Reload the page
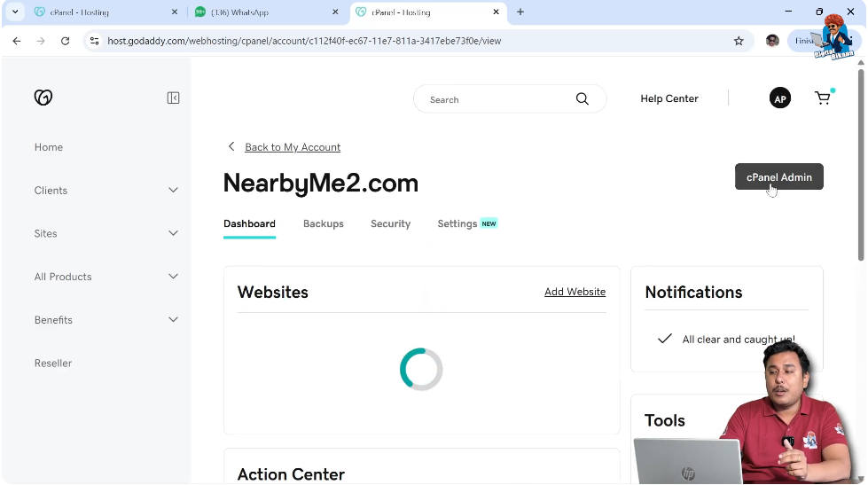This screenshot has height=485, width=868. click(x=66, y=41)
